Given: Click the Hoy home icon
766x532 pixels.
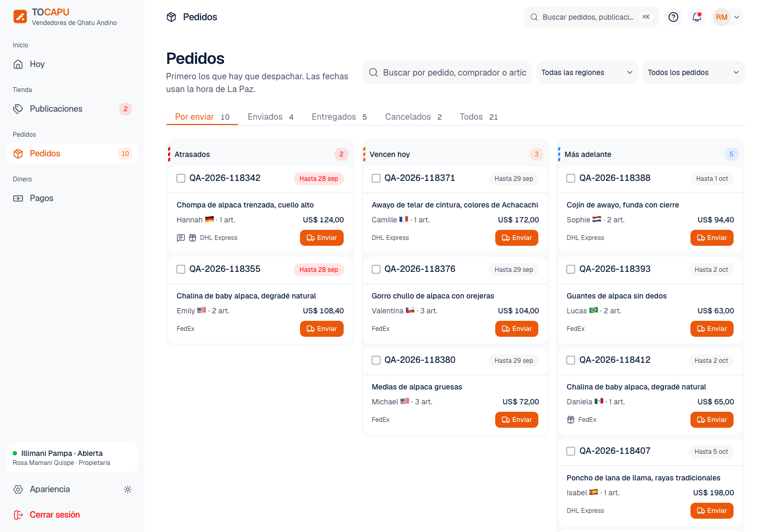Looking at the screenshot, I should coord(18,64).
